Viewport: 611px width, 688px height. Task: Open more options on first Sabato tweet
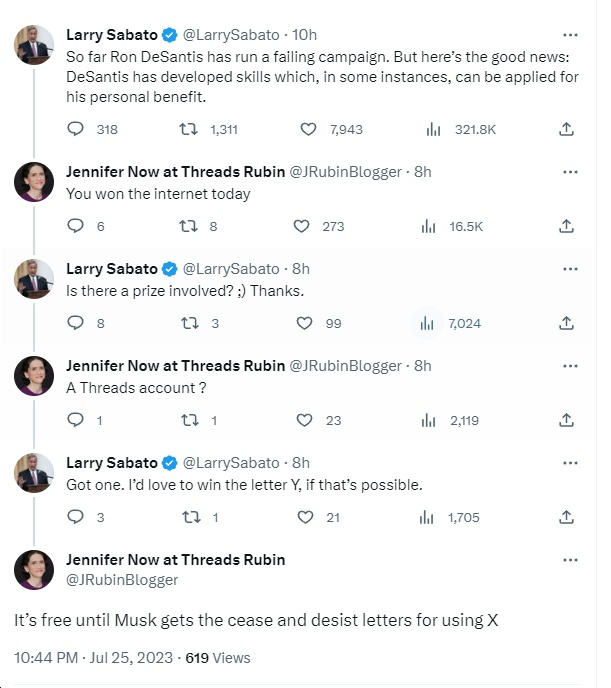click(570, 34)
